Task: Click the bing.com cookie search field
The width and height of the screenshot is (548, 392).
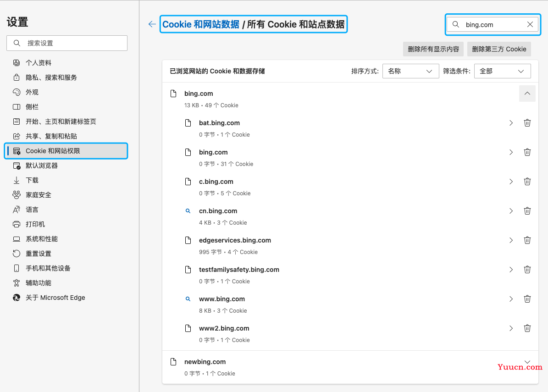Action: point(493,24)
